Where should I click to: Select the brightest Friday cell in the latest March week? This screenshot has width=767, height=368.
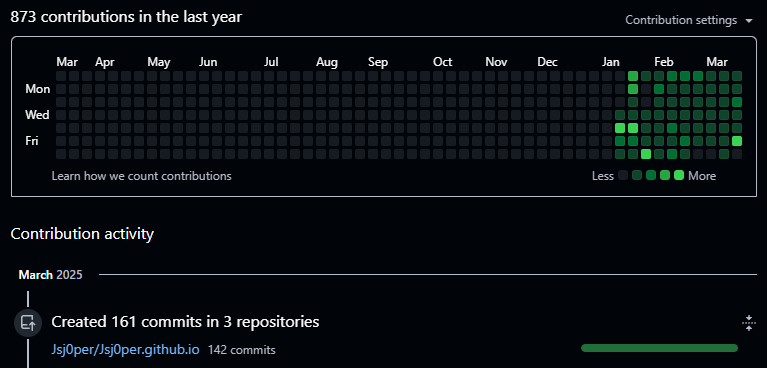(x=737, y=141)
